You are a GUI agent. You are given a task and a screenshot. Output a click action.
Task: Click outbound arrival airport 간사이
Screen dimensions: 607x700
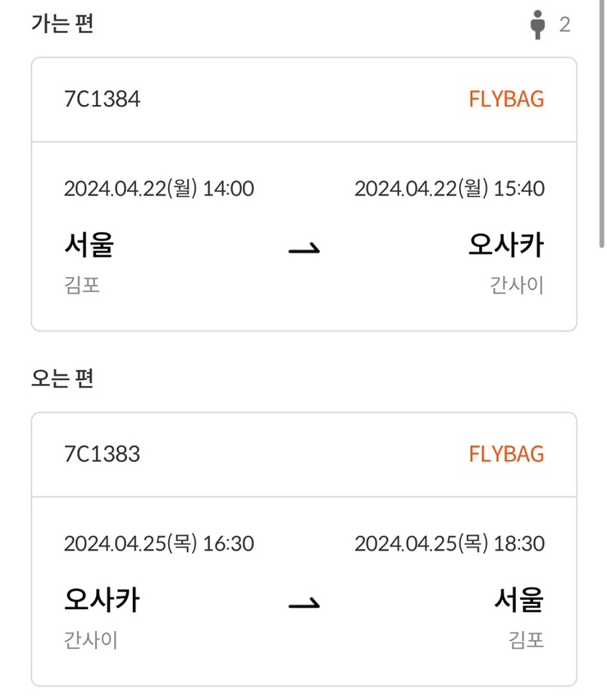(517, 286)
